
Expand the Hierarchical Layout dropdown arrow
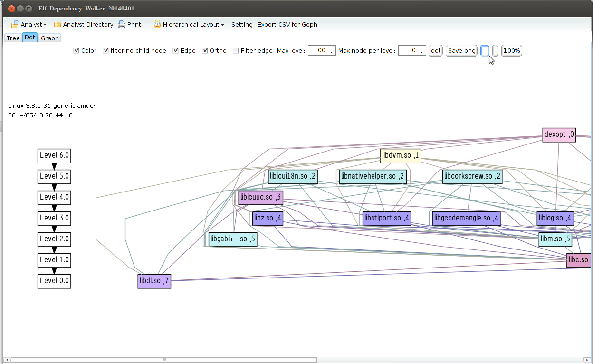click(222, 25)
